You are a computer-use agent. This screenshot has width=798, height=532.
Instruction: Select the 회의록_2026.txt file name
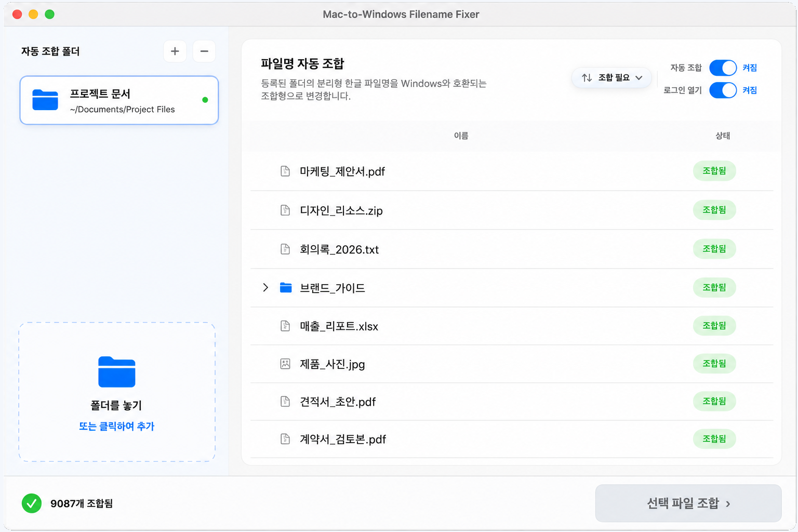339,249
